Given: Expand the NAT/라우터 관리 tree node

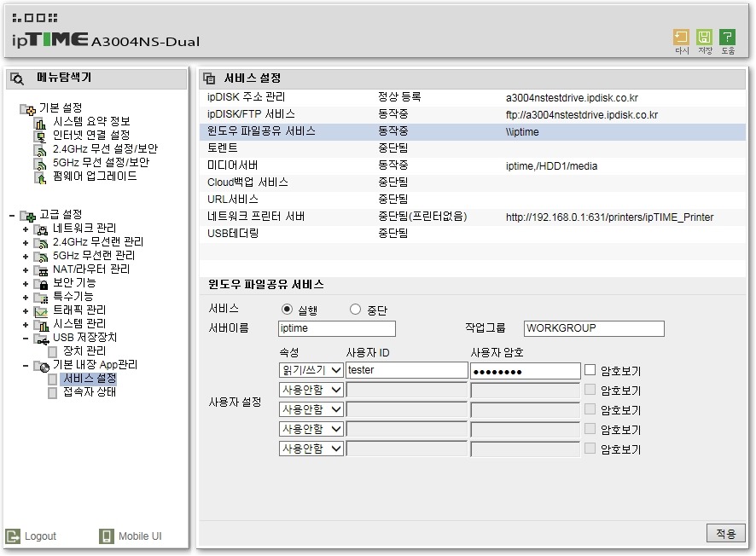Looking at the screenshot, I should point(26,270).
